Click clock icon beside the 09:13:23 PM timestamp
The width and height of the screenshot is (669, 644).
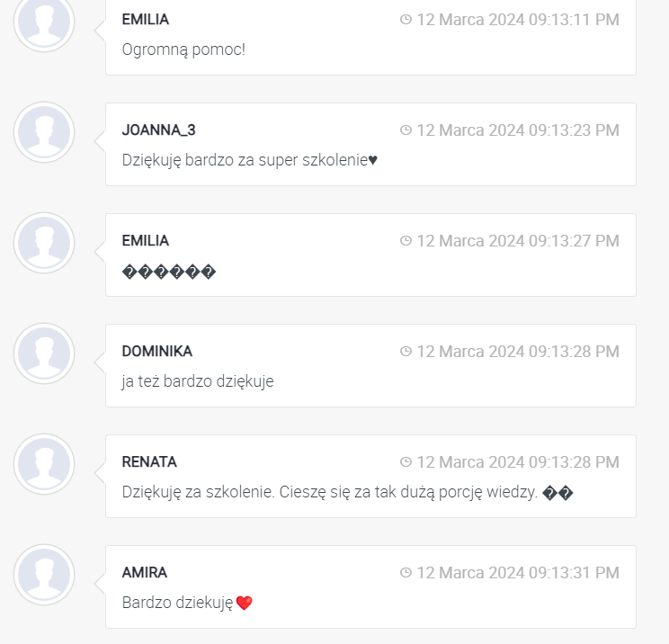point(406,130)
